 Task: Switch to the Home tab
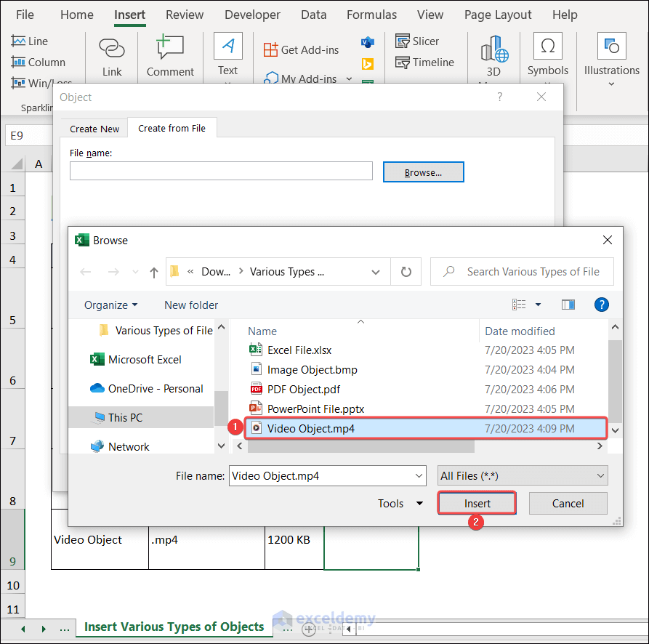[x=77, y=15]
